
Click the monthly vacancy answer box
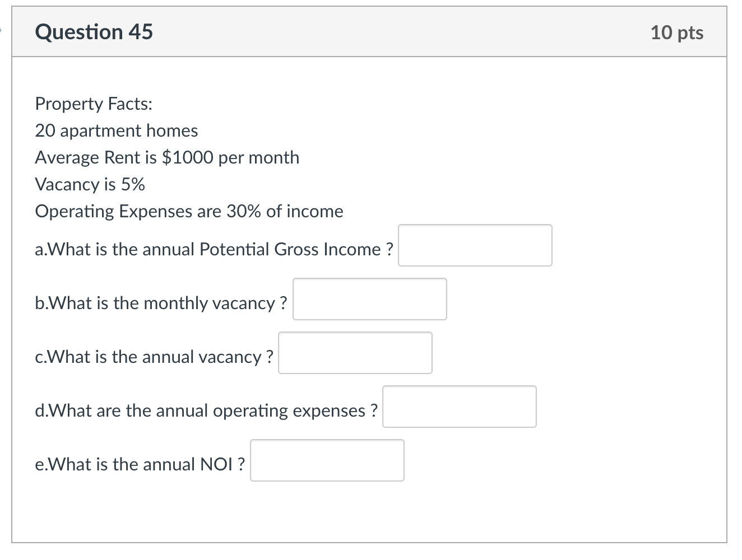click(369, 299)
